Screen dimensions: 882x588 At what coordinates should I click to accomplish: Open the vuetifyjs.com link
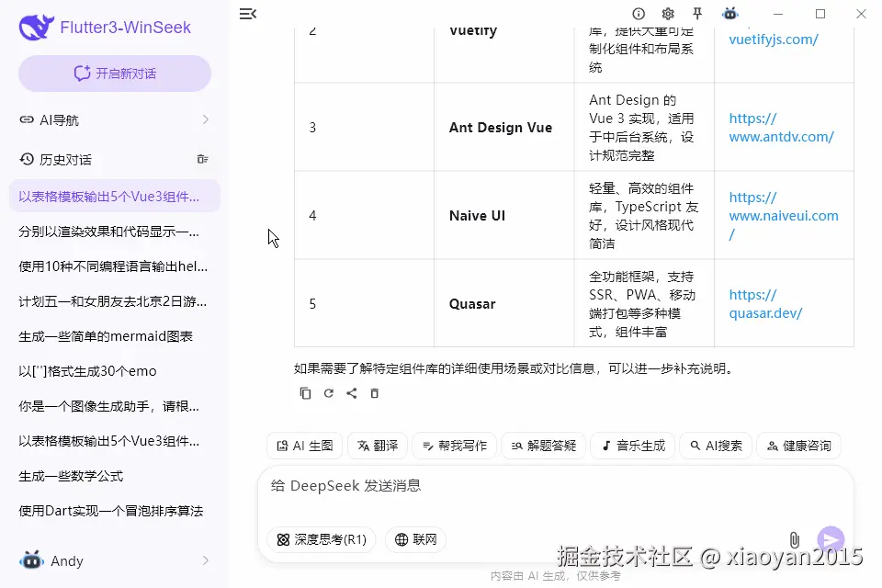774,40
